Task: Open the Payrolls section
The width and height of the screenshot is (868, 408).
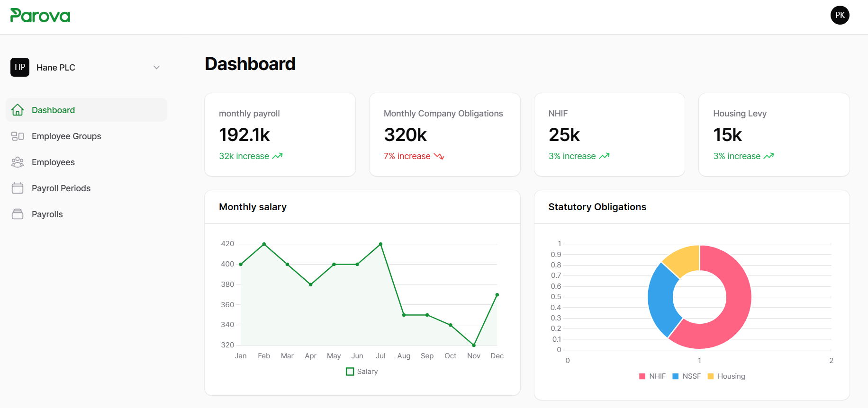Action: pos(86,214)
